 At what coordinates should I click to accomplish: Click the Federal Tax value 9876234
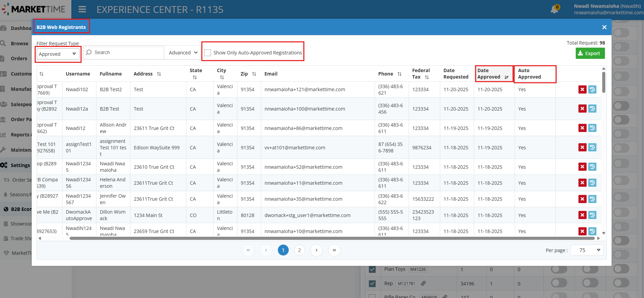coord(422,148)
